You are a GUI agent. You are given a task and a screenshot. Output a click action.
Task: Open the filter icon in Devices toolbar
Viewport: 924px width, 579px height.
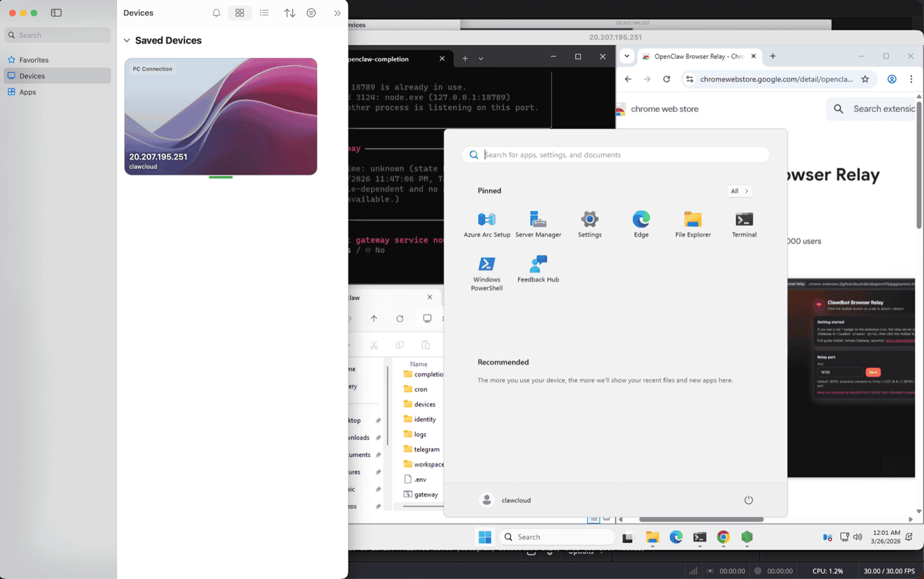(311, 13)
